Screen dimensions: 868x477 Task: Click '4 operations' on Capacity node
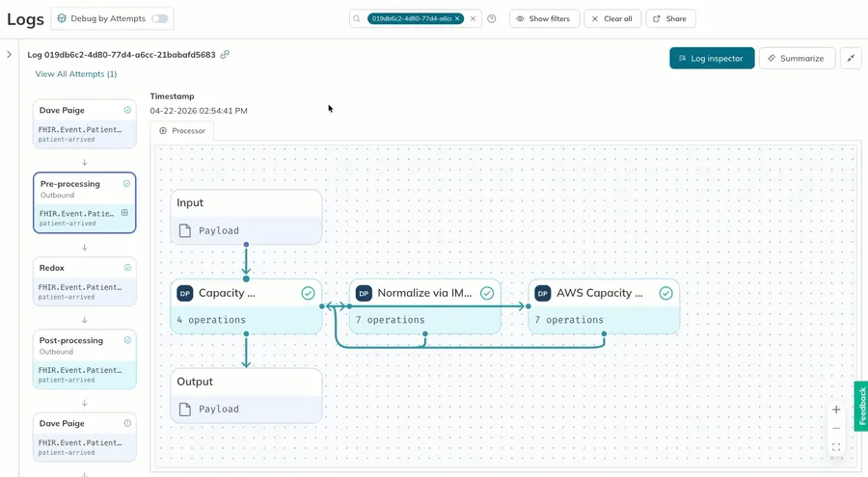pos(211,320)
